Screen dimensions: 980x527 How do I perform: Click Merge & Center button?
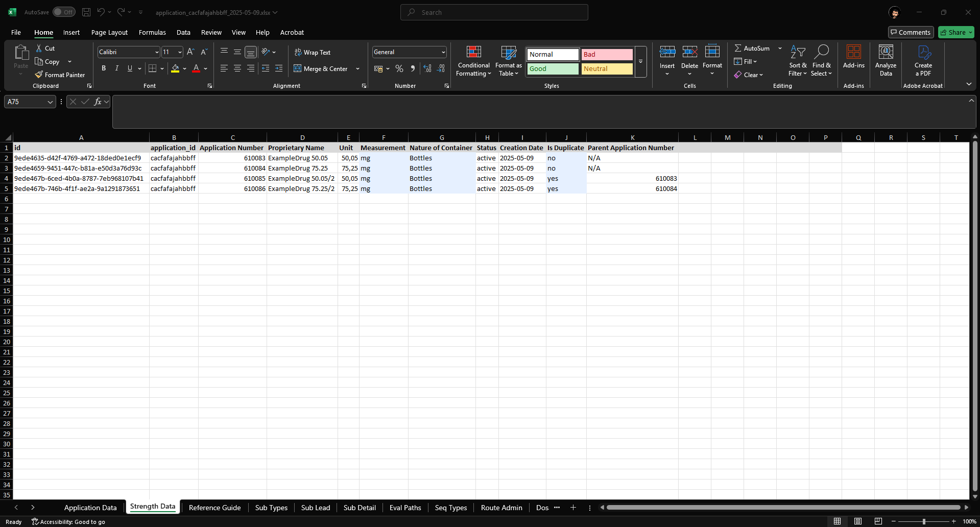click(321, 68)
